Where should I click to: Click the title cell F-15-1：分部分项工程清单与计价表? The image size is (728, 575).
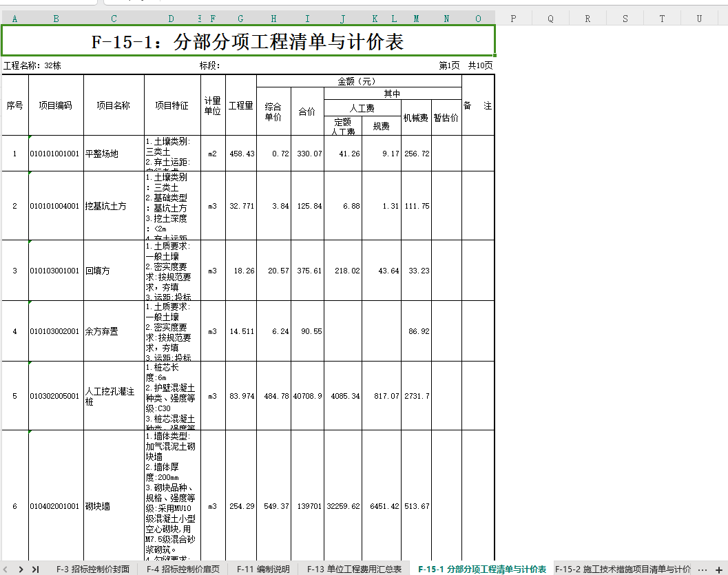point(248,41)
